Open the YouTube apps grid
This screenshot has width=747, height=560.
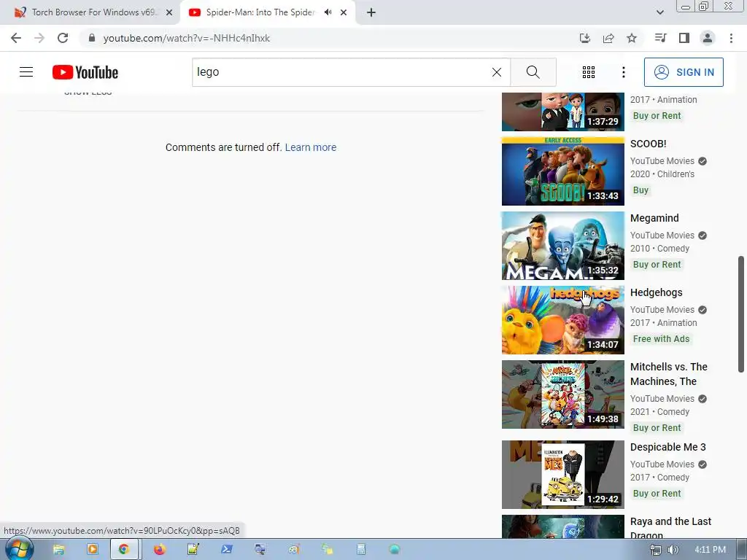589,72
